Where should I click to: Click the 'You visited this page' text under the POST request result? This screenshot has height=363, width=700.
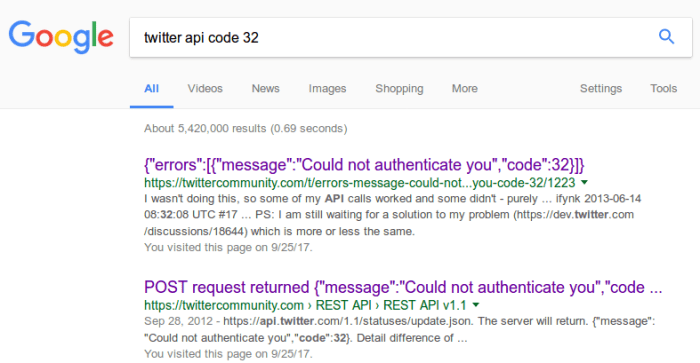(x=228, y=354)
